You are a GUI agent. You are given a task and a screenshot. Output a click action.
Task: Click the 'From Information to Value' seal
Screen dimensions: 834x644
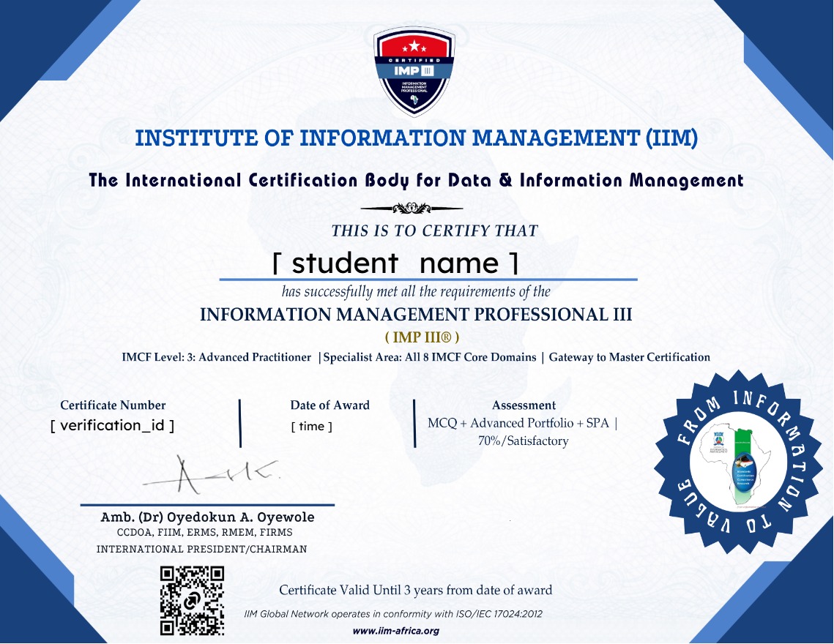(x=738, y=462)
